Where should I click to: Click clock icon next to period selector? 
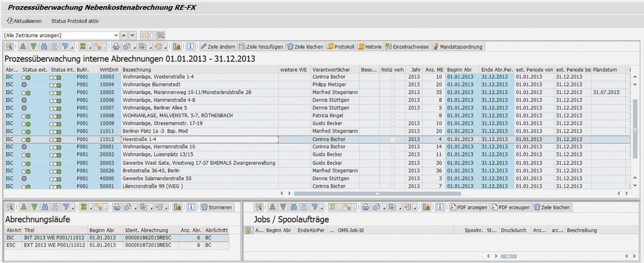click(152, 35)
